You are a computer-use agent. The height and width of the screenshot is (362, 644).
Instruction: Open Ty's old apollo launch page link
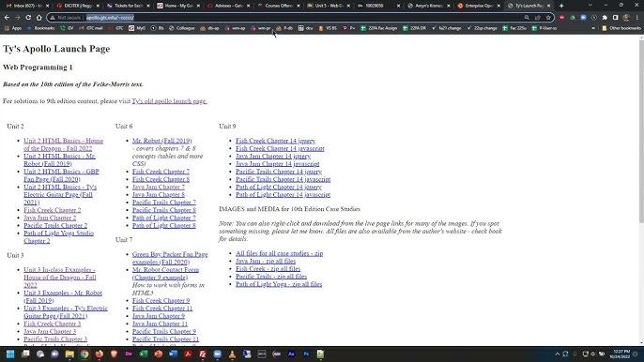point(169,101)
